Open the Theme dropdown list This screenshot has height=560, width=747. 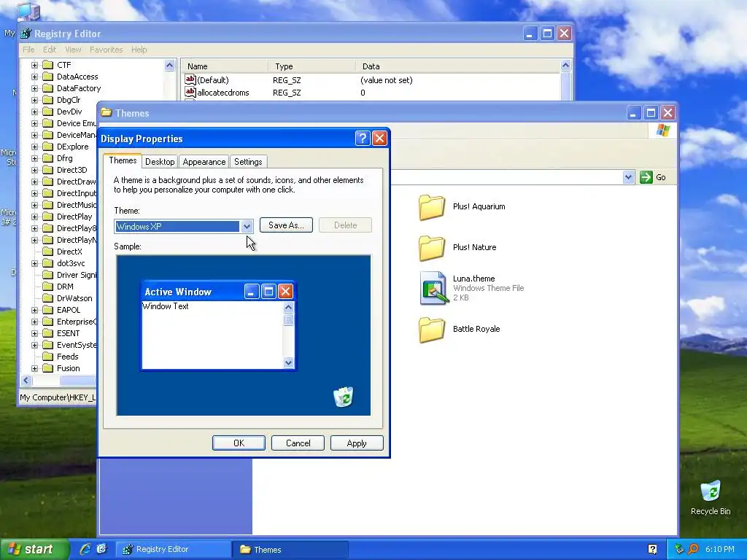pos(247,227)
